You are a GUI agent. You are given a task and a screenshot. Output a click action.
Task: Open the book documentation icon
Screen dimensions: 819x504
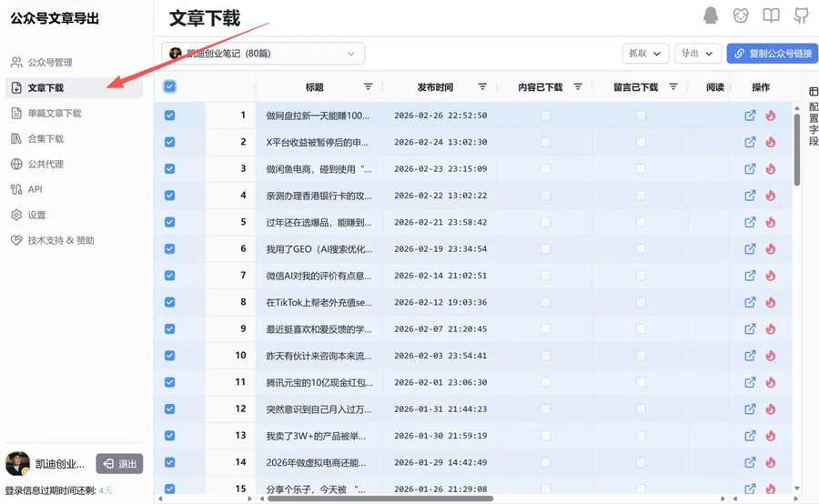[x=771, y=15]
